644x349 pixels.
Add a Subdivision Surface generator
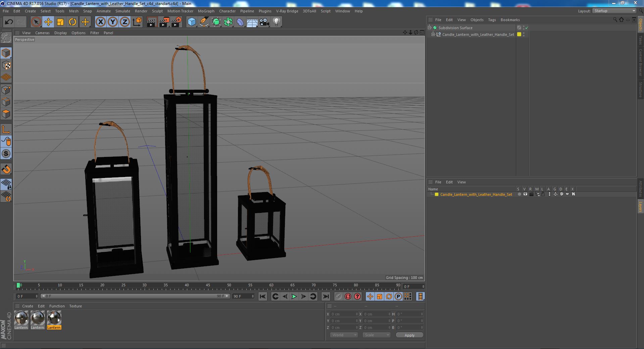point(216,22)
